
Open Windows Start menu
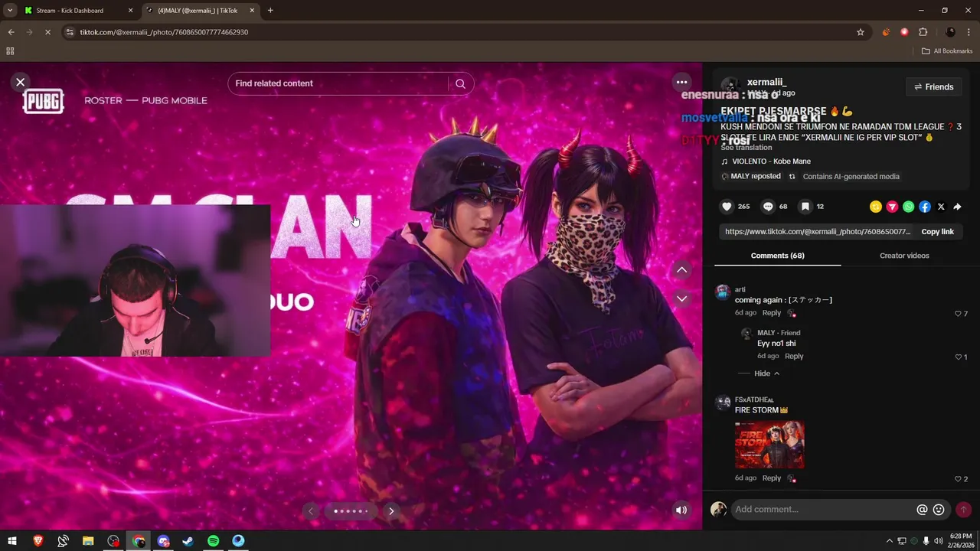12,541
